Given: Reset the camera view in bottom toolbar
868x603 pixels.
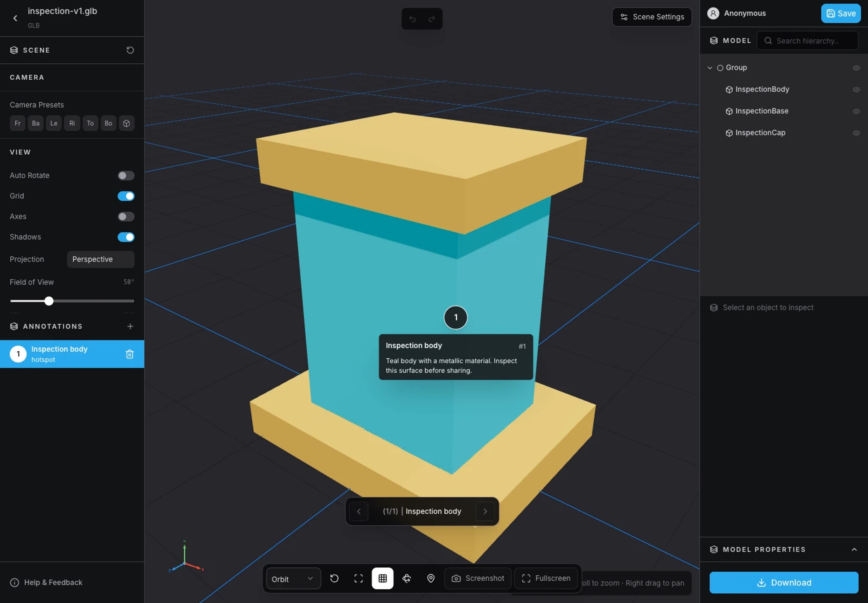Looking at the screenshot, I should tap(334, 578).
